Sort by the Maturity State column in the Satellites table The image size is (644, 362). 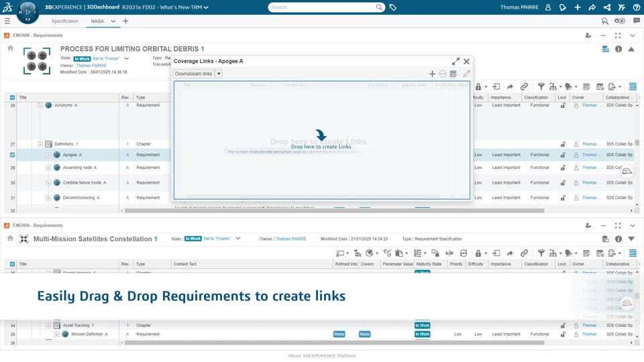[x=429, y=264]
